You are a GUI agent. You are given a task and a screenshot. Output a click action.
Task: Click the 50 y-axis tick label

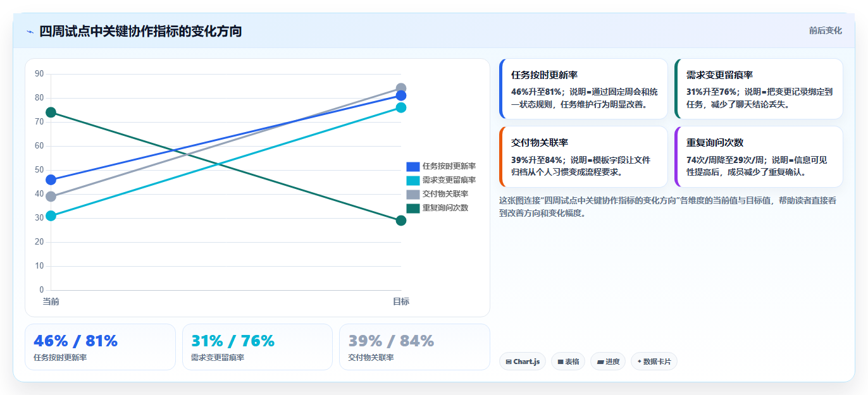point(39,170)
